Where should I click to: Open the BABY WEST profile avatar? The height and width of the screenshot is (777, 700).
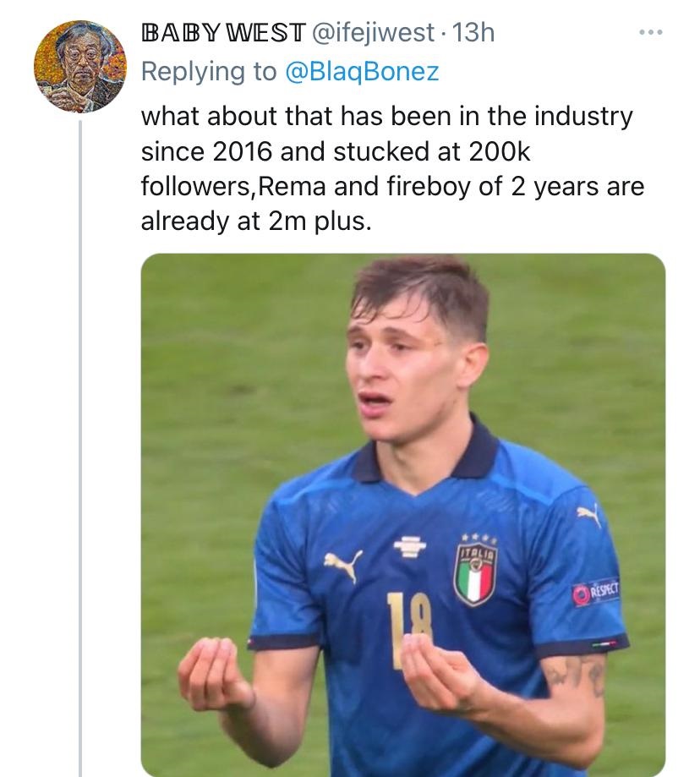coord(79,67)
